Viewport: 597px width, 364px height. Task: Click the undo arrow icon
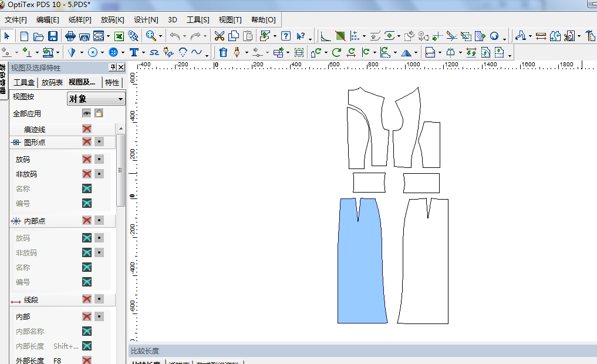pos(174,36)
